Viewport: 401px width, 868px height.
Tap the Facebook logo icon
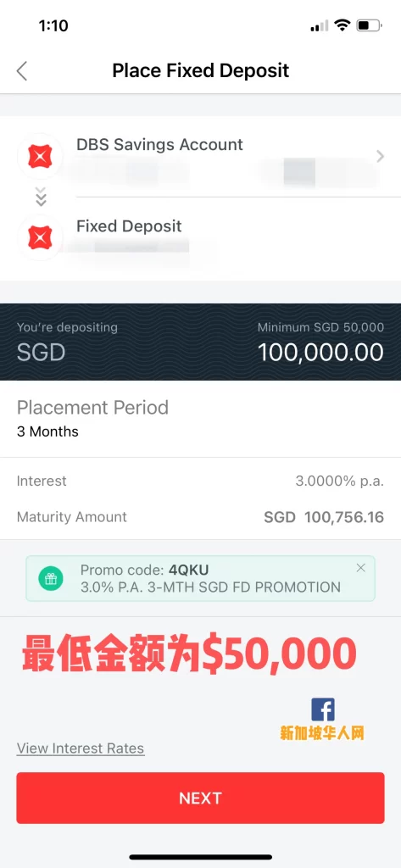322,709
